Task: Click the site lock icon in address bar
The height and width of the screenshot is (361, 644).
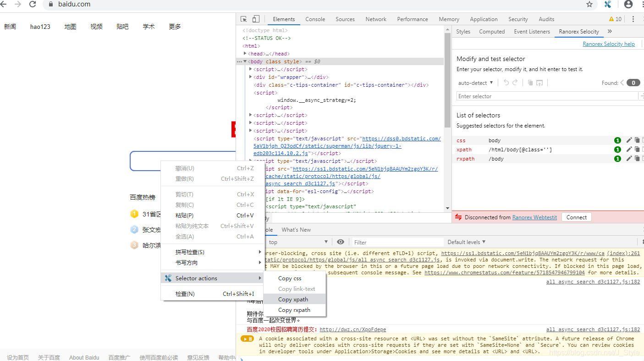Action: coord(51,4)
